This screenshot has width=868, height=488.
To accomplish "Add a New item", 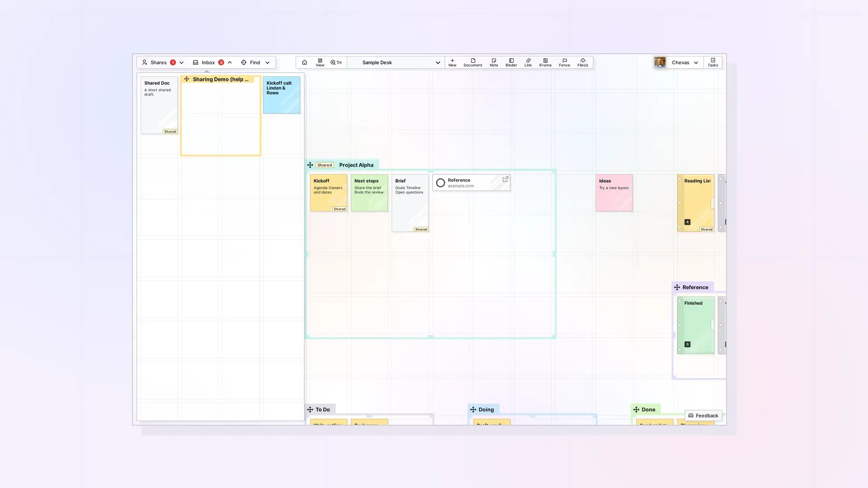I will (452, 62).
